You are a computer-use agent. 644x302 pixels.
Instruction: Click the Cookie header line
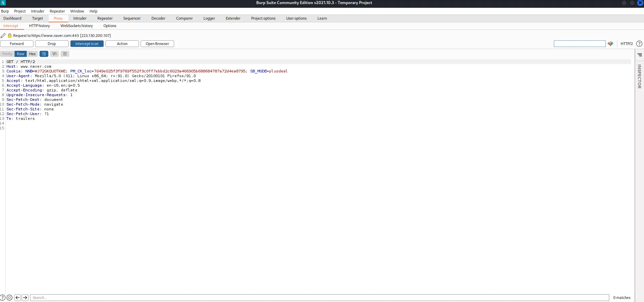pyautogui.click(x=147, y=71)
